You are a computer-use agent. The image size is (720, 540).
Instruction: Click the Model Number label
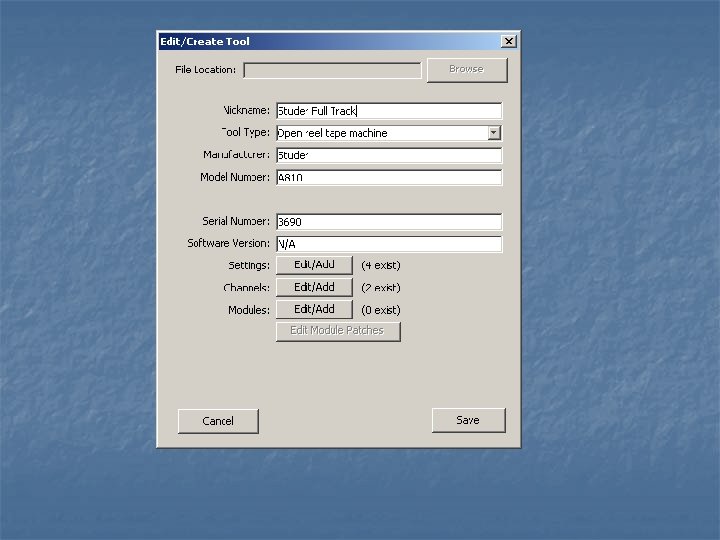pyautogui.click(x=235, y=177)
